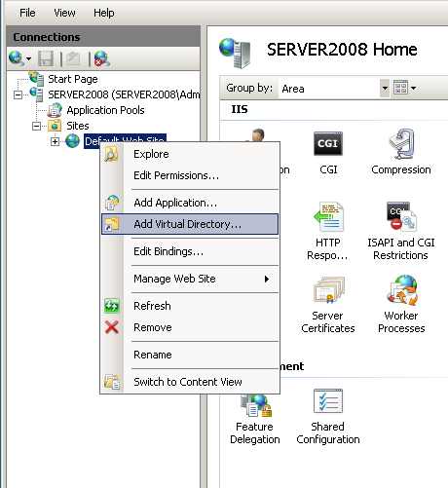The width and height of the screenshot is (448, 488).
Task: Choose Remove from the context menu
Action: [x=190, y=327]
